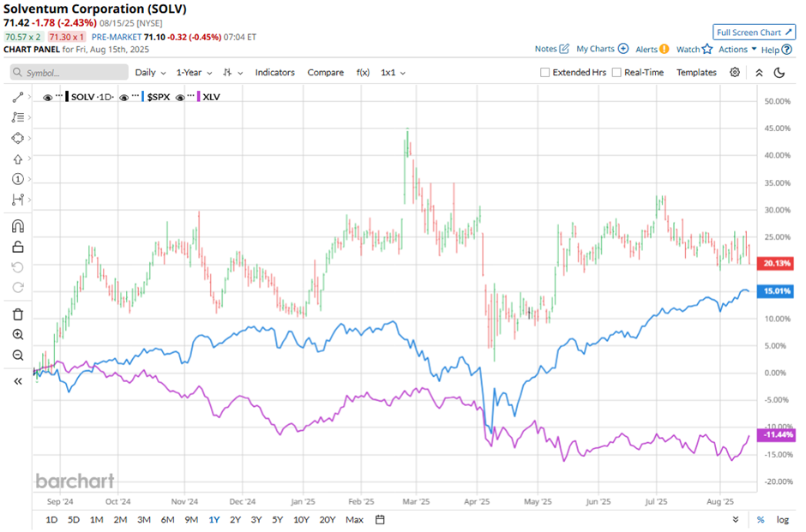Image resolution: width=806 pixels, height=532 pixels.
Task: Open chart settings gear
Action: [735, 73]
